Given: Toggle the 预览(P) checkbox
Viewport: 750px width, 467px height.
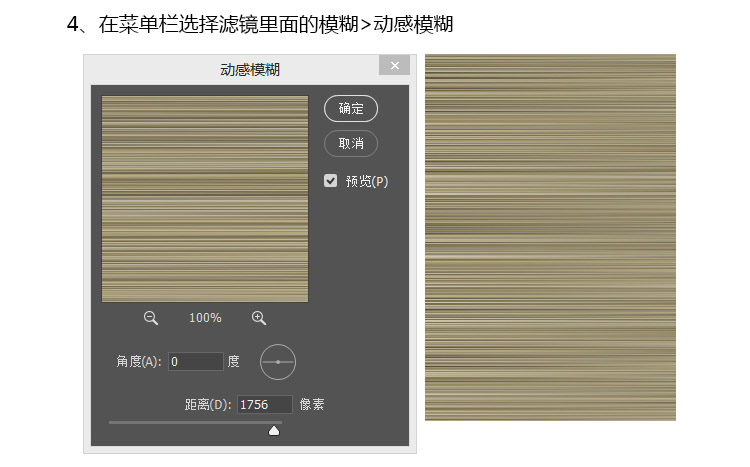Looking at the screenshot, I should tap(331, 181).
